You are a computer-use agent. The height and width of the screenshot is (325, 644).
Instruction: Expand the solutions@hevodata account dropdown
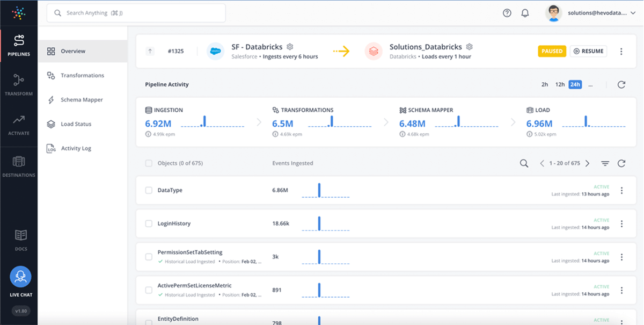(632, 13)
